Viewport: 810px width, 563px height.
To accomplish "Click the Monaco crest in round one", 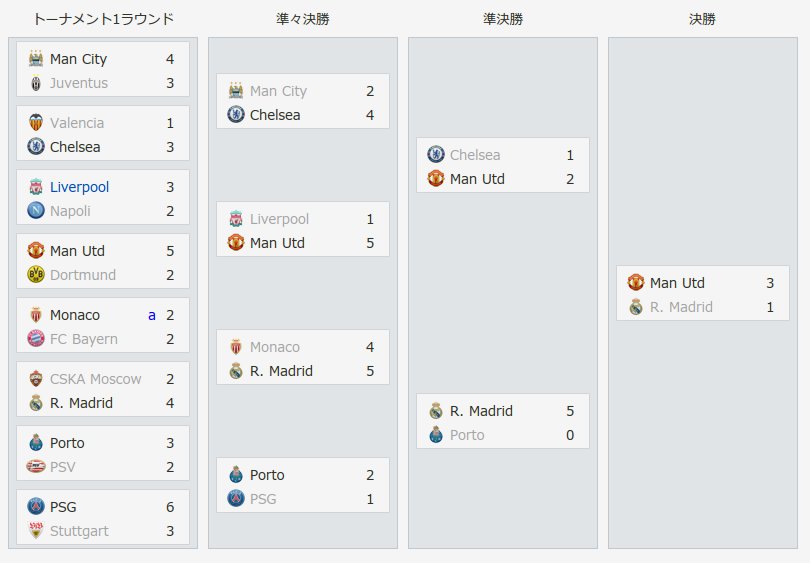I will pos(36,315).
